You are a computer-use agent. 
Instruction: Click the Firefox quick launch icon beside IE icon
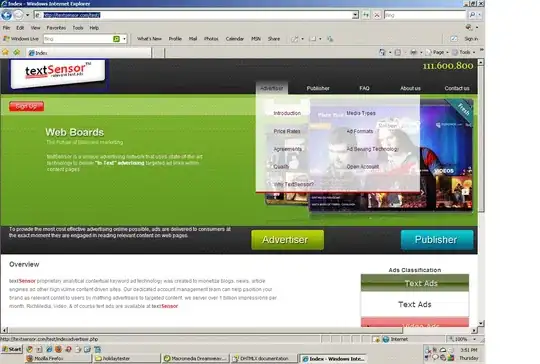[x=58, y=349]
